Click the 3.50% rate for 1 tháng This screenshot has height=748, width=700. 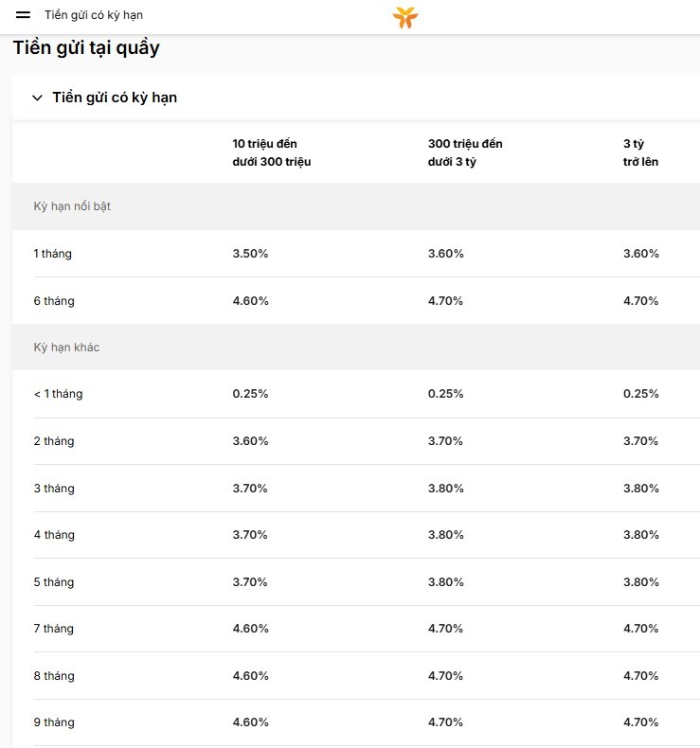pos(250,254)
